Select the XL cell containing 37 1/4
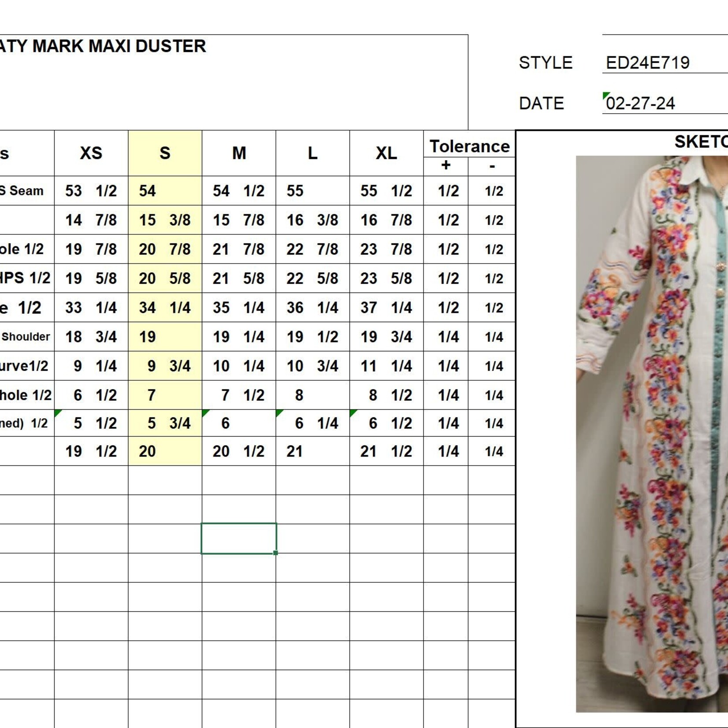Viewport: 728px width, 728px height. click(x=386, y=308)
